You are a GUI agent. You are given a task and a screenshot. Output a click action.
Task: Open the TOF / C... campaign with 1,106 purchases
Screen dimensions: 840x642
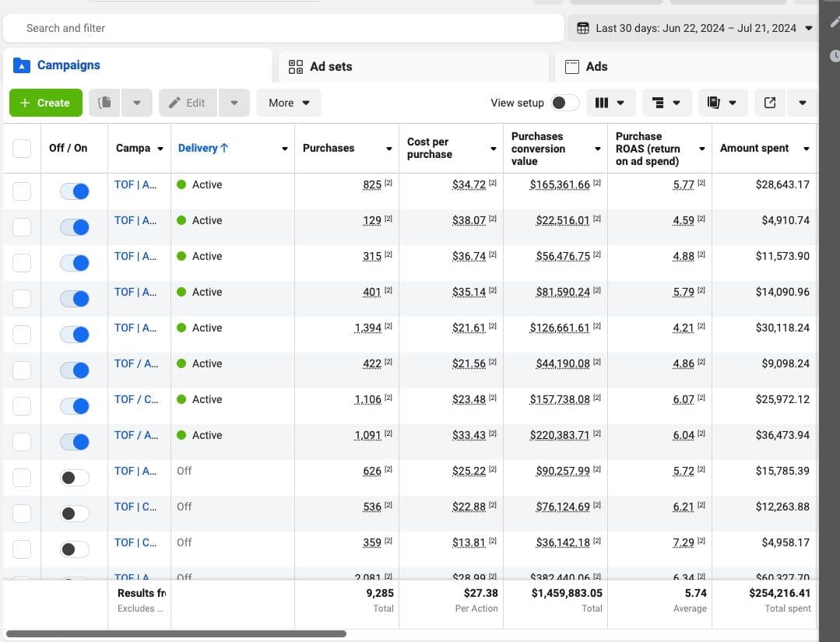pyautogui.click(x=136, y=399)
